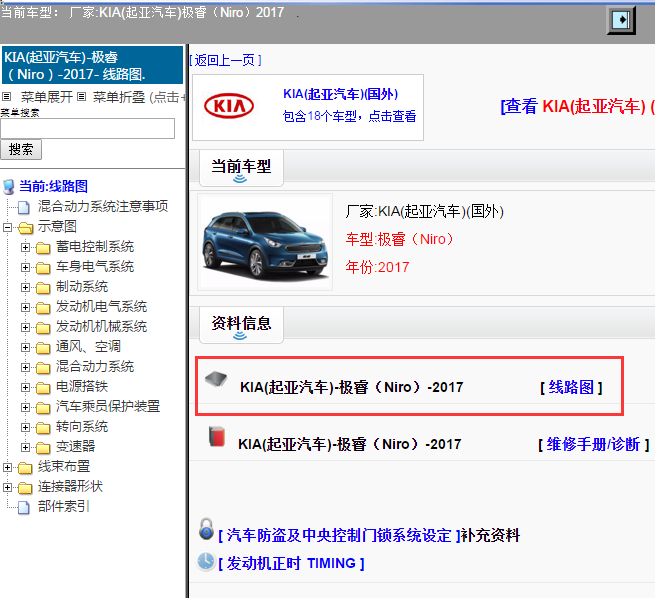Click the folder icon of 连接器形状
Screen dimensions: 655x598
[x=25, y=488]
